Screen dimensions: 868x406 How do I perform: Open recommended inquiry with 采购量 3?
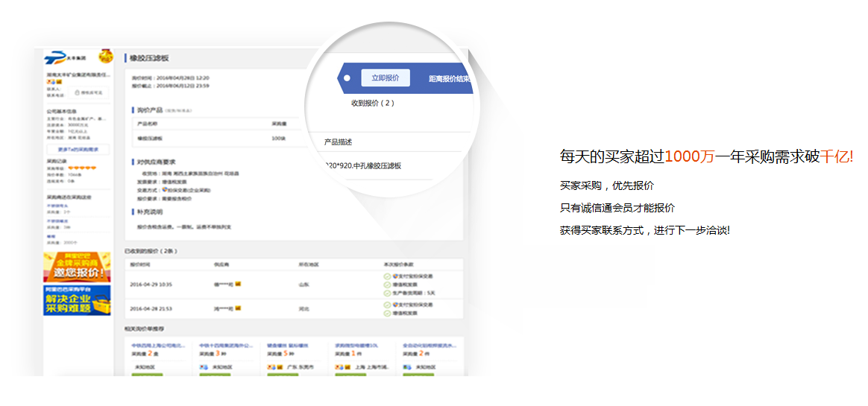pyautogui.click(x=226, y=346)
